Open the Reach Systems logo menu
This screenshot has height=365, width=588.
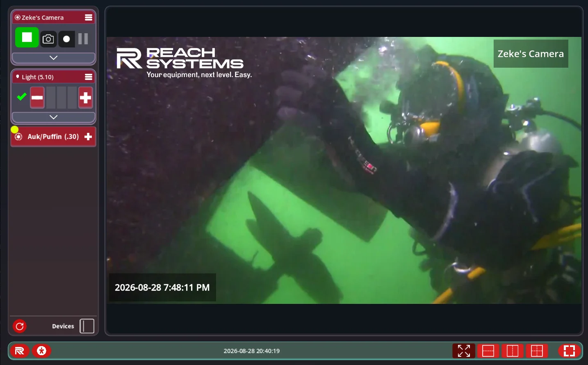(x=20, y=351)
